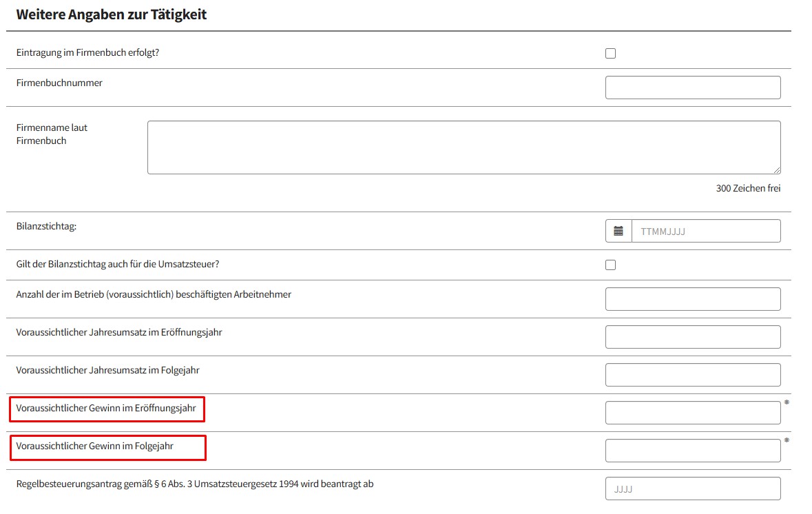Click the resize handle of Firmenname textarea
The width and height of the screenshot is (812, 514).
coord(776,169)
